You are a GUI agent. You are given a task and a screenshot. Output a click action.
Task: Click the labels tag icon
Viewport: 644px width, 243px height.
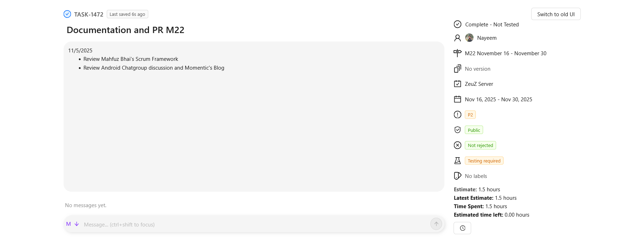(457, 176)
